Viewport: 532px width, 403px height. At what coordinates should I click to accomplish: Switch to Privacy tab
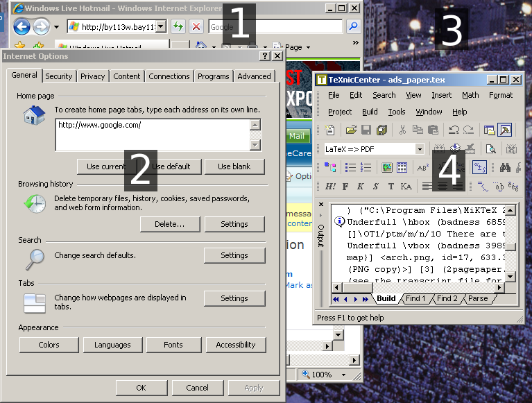93,76
